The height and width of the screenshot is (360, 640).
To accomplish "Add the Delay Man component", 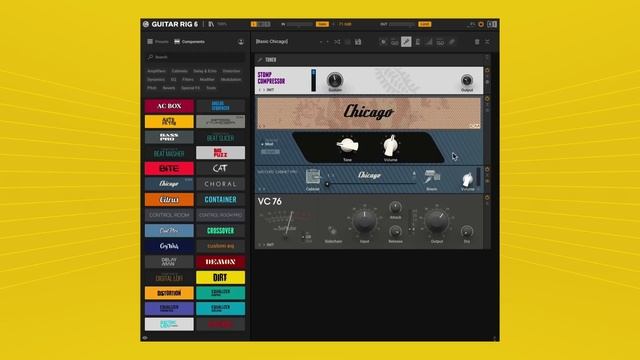I will [x=169, y=262].
